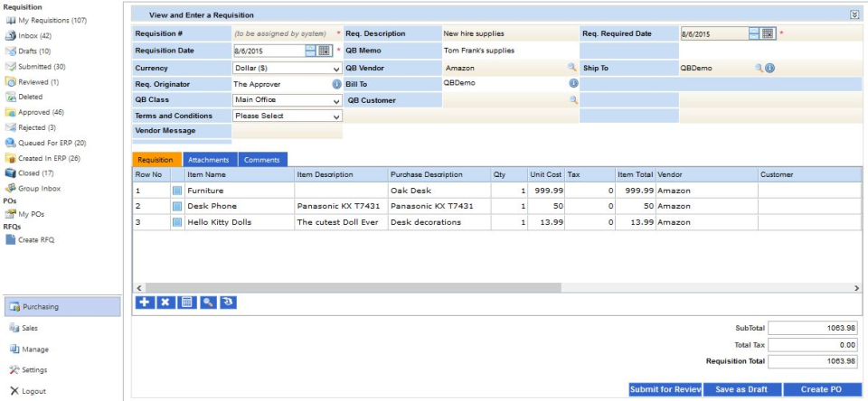Image resolution: width=868 pixels, height=401 pixels.
Task: Open Drafts (10) list
Action: coord(28,51)
